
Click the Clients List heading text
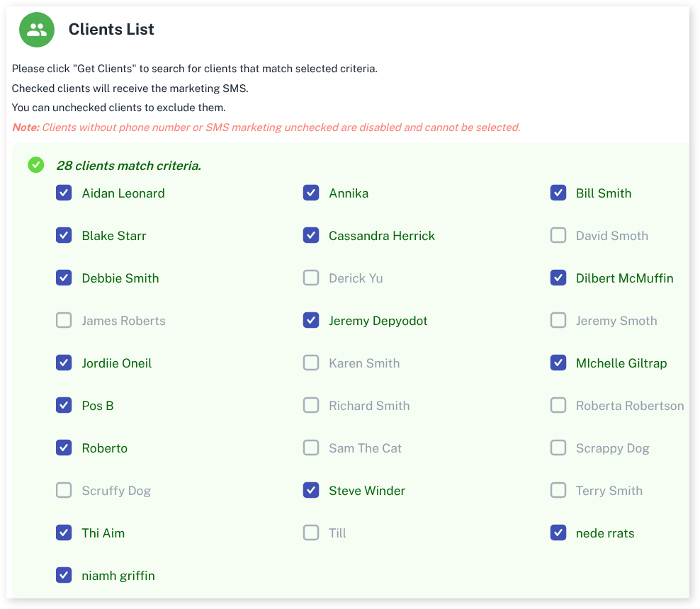[111, 30]
